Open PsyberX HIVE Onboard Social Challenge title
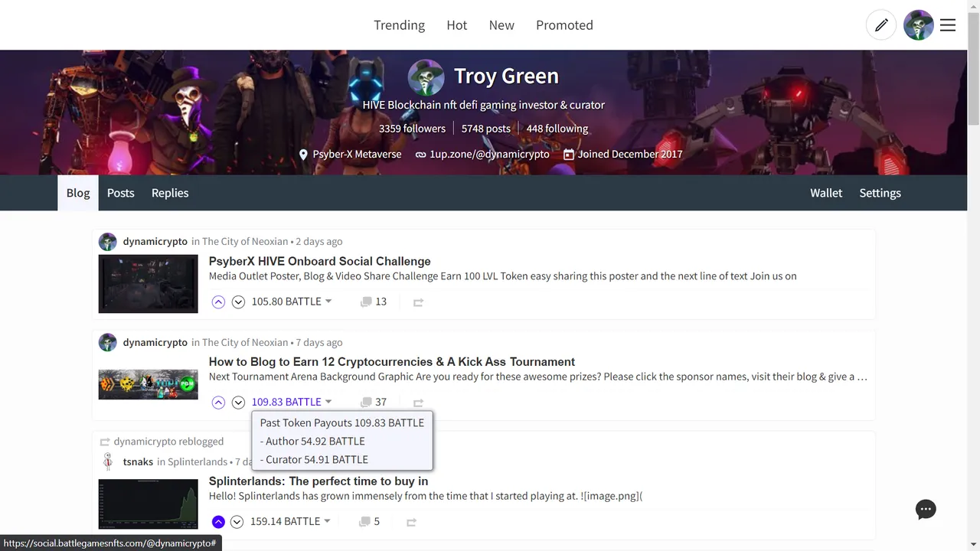Image resolution: width=980 pixels, height=551 pixels. coord(319,261)
